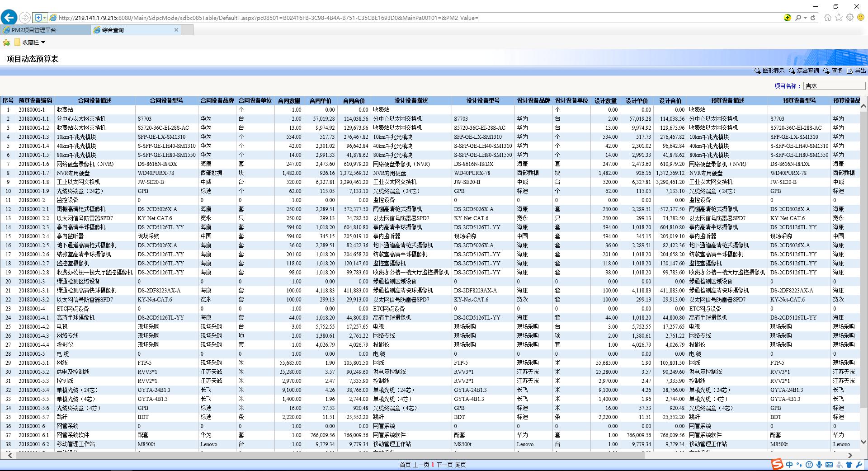Click the 项目名称 input field
868x471 pixels.
[x=834, y=86]
